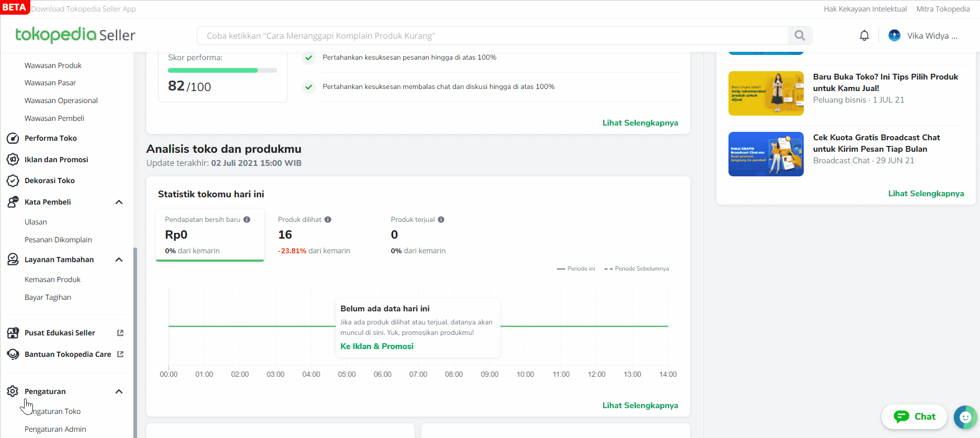Click the Layanan Tambahan icon
The width and height of the screenshot is (980, 438).
pyautogui.click(x=13, y=260)
